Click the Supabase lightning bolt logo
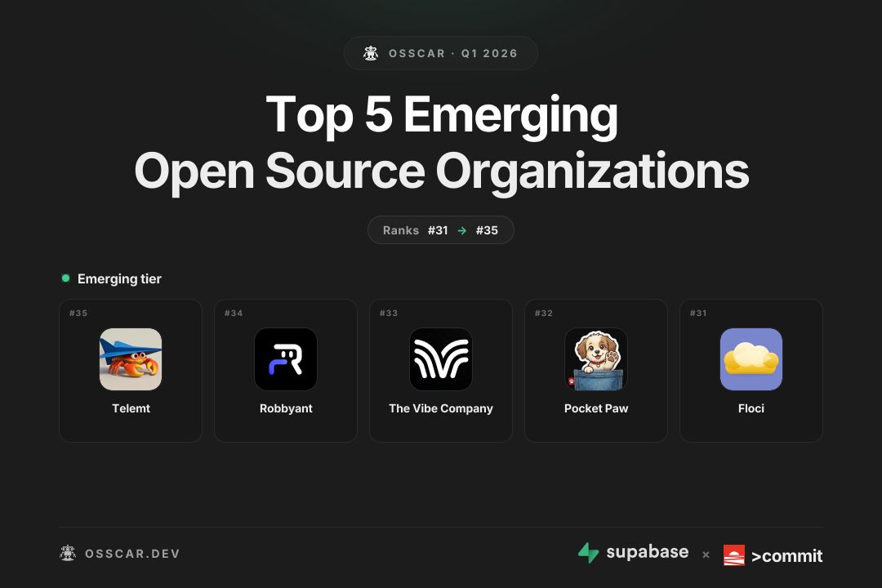The height and width of the screenshot is (588, 882). (x=588, y=553)
